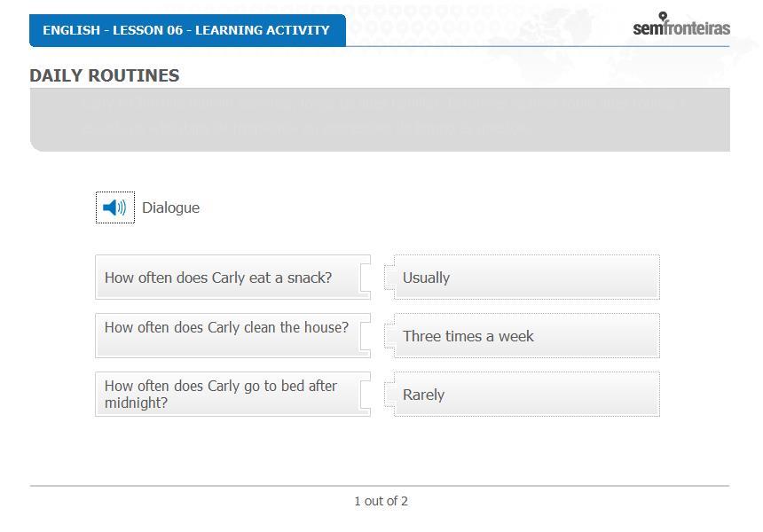The height and width of the screenshot is (532, 763).
Task: Select question about Carly cleaning the house
Action: (x=232, y=335)
